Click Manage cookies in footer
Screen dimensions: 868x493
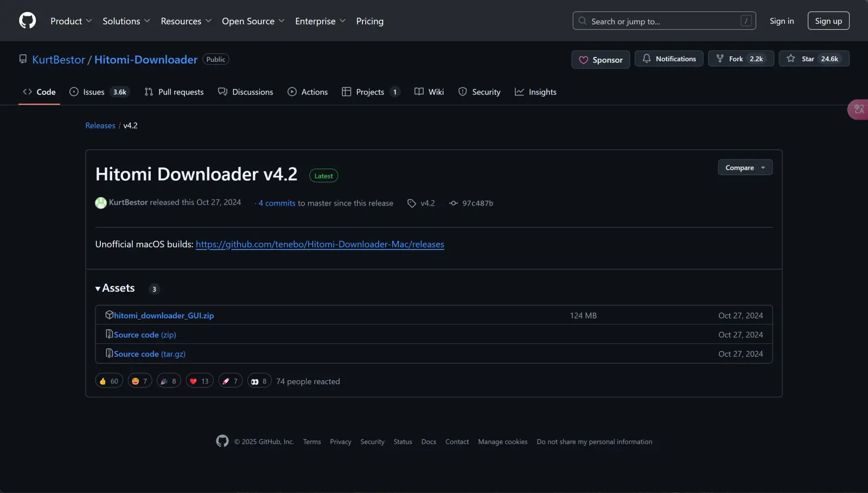point(503,441)
